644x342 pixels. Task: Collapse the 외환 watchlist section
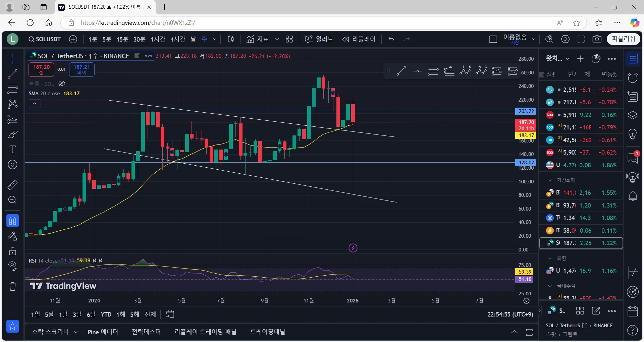tap(550, 259)
